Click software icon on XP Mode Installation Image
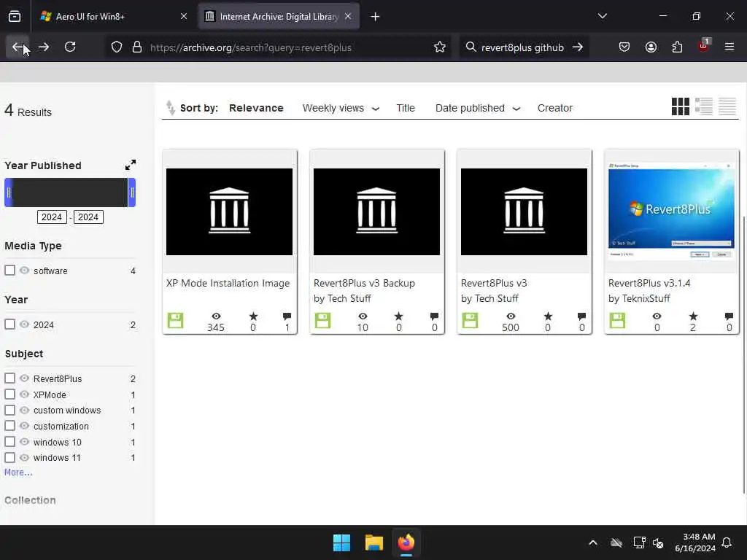The width and height of the screenshot is (747, 560). [175, 321]
